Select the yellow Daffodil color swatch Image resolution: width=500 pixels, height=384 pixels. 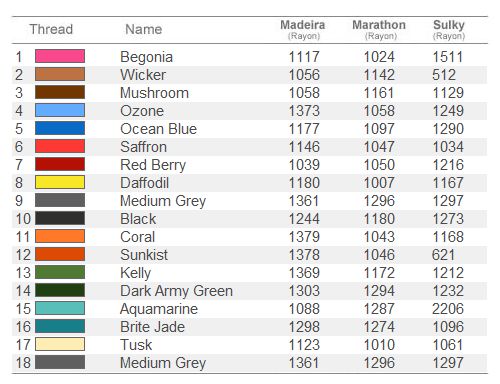pyautogui.click(x=60, y=182)
